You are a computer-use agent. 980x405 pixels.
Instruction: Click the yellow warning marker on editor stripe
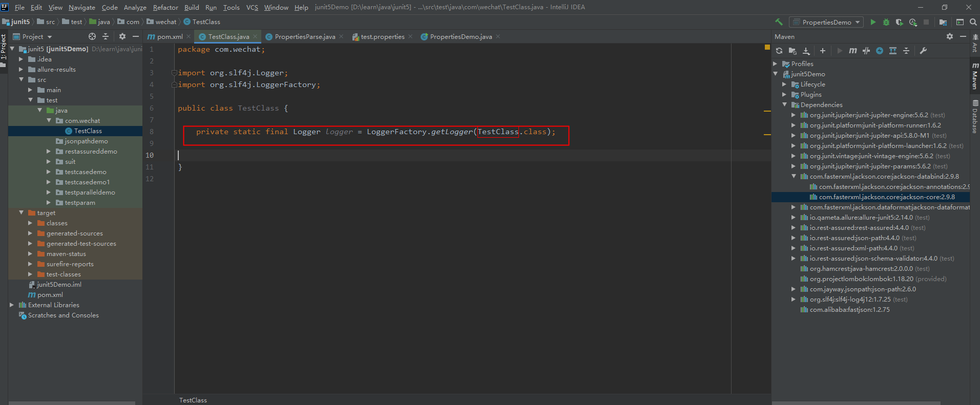click(767, 47)
